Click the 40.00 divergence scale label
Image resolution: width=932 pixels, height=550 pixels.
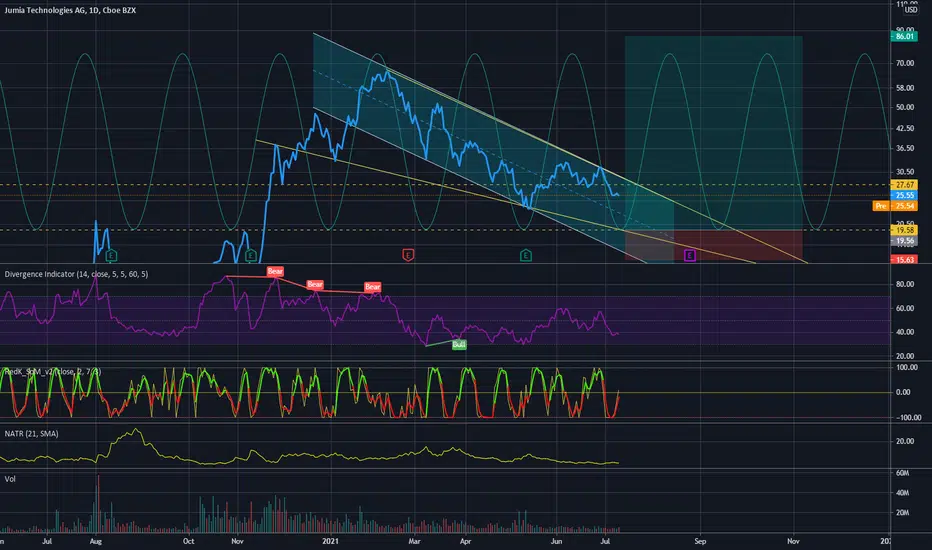pos(905,332)
